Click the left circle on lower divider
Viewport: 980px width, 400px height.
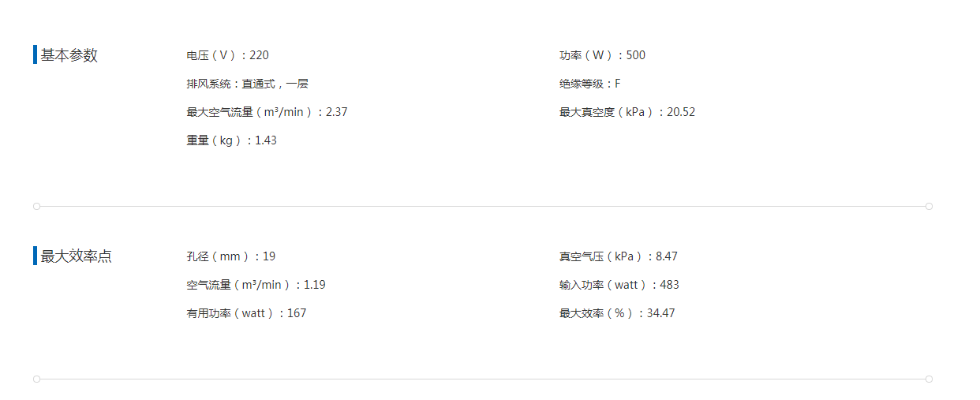click(36, 379)
